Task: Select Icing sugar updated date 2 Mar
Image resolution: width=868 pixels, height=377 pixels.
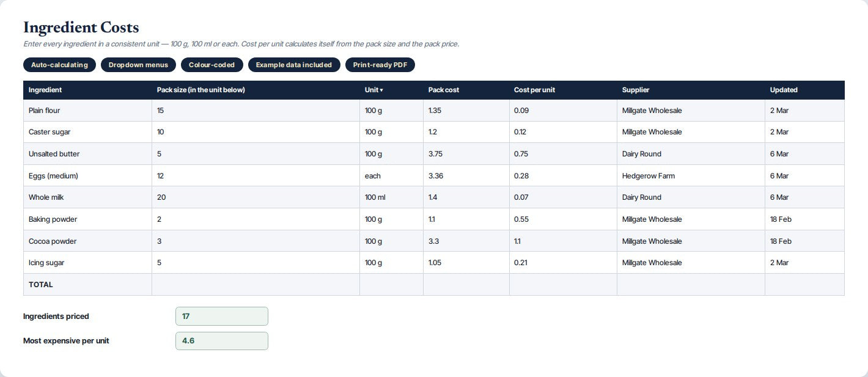Action: [804, 263]
